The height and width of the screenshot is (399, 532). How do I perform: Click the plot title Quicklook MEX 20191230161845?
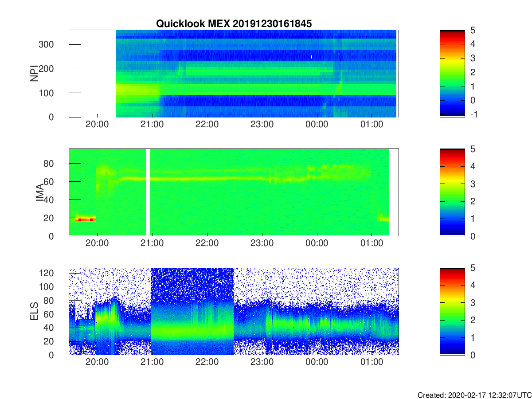pyautogui.click(x=234, y=24)
